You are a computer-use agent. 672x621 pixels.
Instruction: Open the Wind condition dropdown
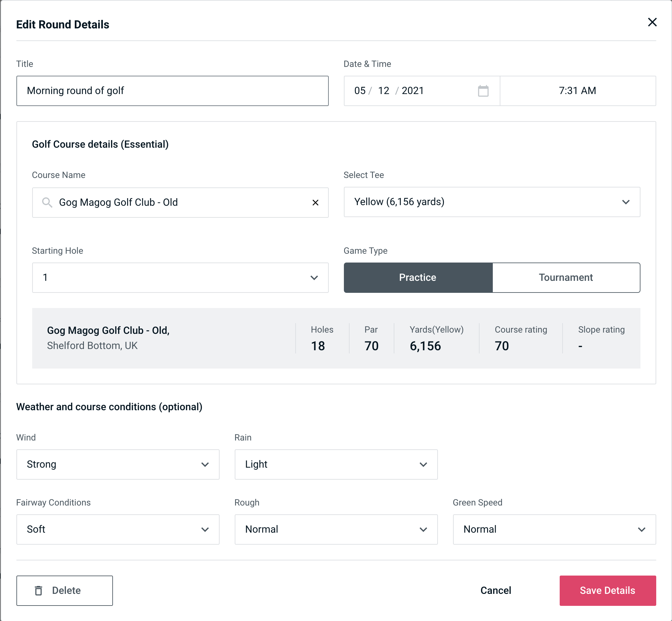pyautogui.click(x=118, y=464)
